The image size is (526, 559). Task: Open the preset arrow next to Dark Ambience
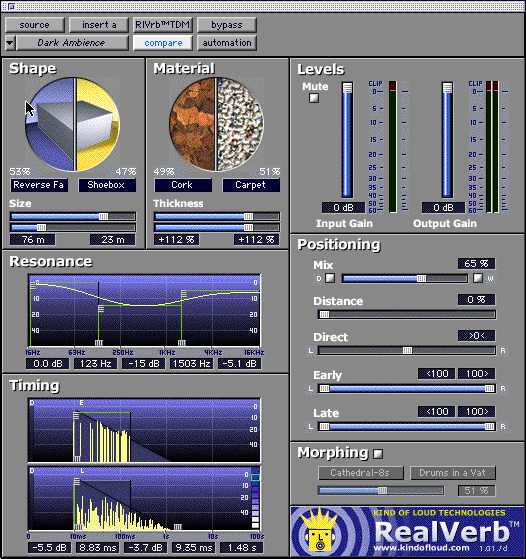pos(10,43)
